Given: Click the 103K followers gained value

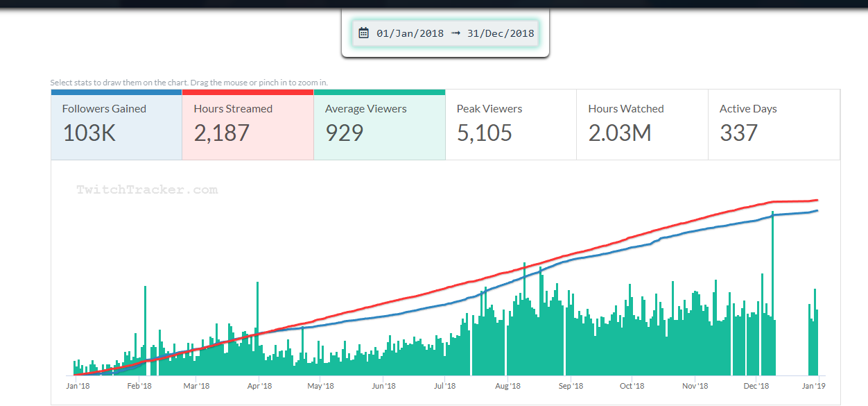Looking at the screenshot, I should click(89, 133).
